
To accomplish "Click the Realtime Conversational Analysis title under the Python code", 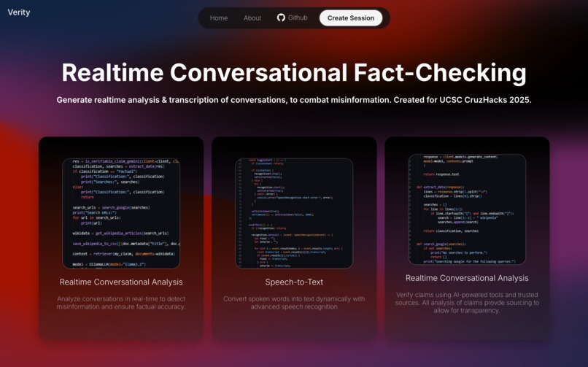I will click(121, 282).
